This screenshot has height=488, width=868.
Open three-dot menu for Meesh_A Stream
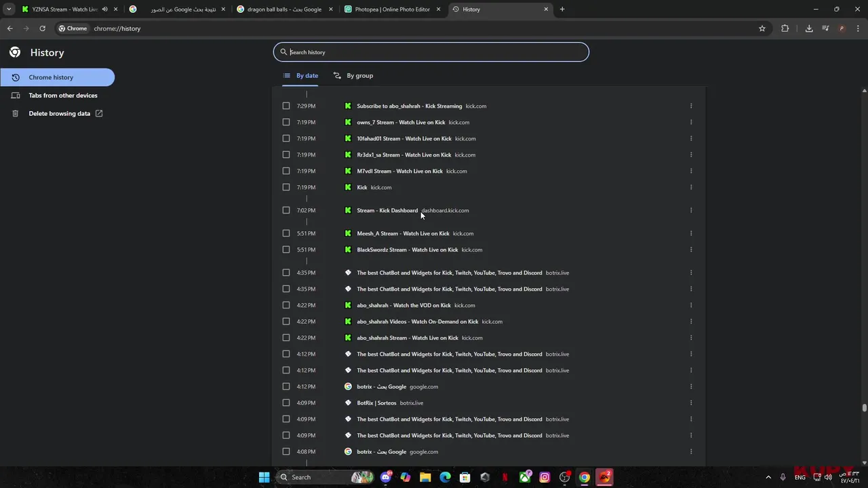[x=691, y=233]
